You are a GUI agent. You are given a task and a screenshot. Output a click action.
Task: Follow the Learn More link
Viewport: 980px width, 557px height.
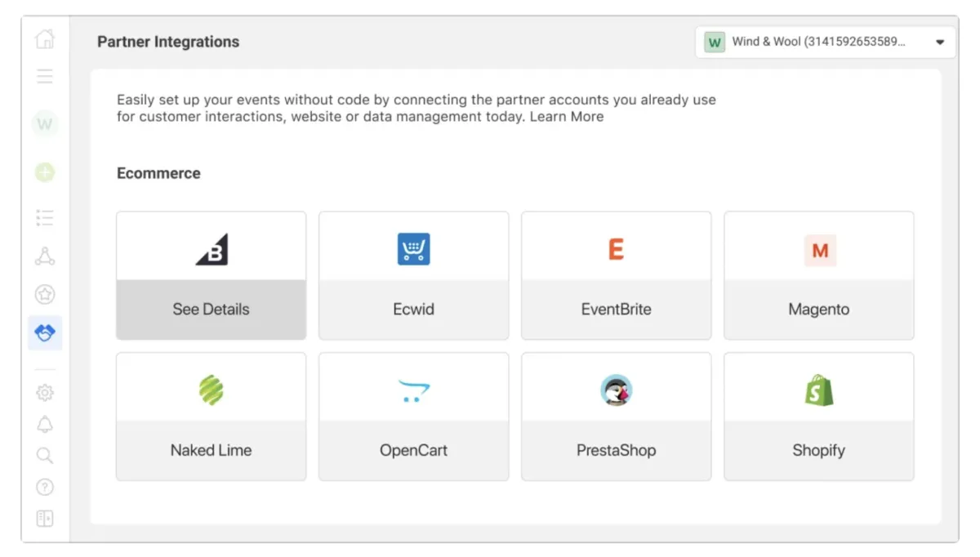(x=567, y=117)
